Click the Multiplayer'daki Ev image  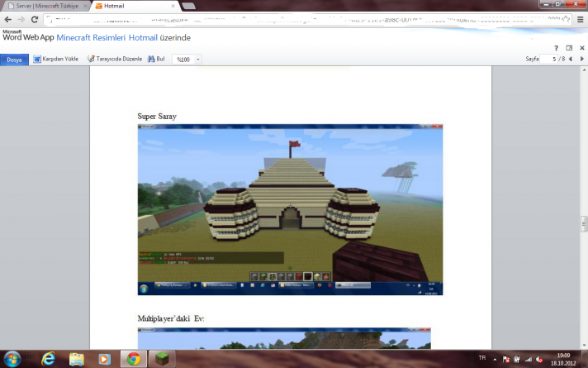(x=284, y=338)
